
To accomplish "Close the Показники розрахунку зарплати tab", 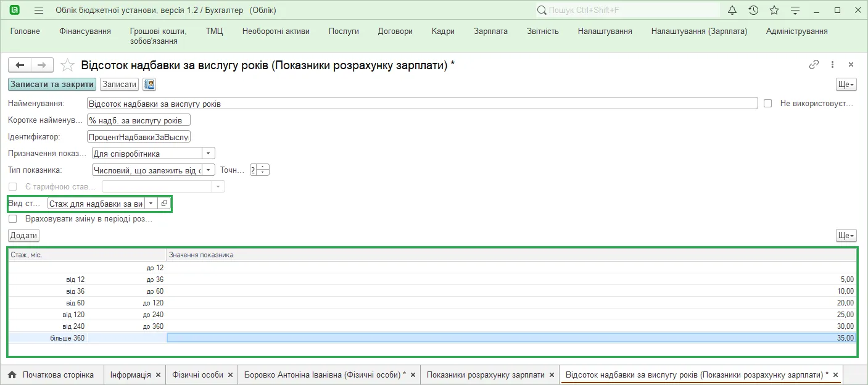I will coord(552,375).
